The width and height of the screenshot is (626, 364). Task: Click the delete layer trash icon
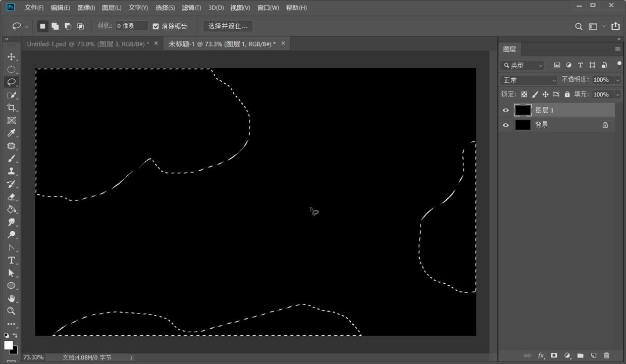tap(607, 355)
